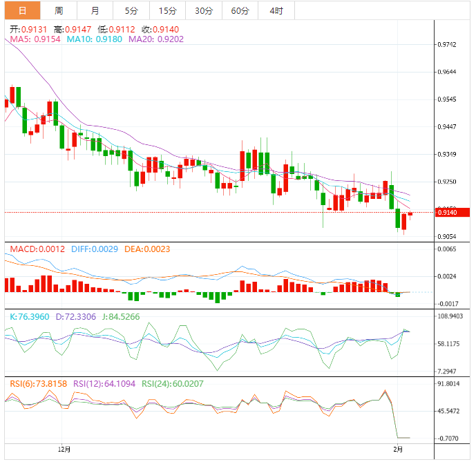Click the 12月 marker on time axis
This screenshot has height=462, width=476.
coord(64,449)
